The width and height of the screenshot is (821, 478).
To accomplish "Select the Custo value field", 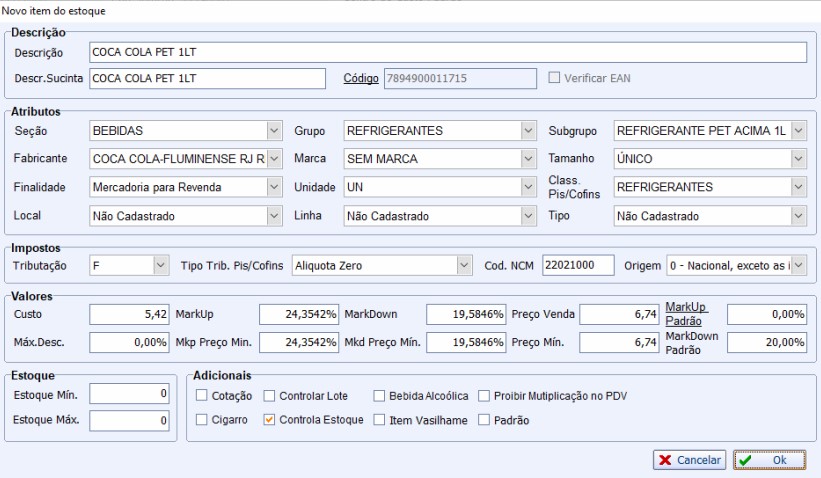I will (x=129, y=314).
